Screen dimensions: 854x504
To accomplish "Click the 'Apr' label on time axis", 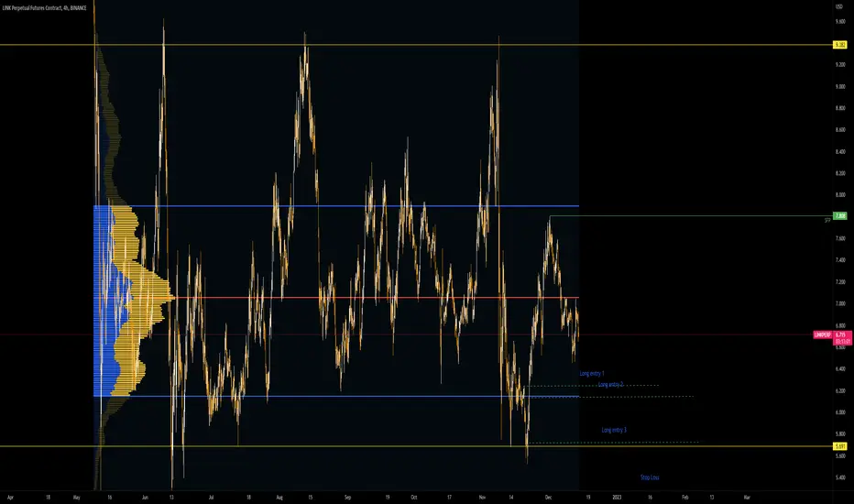I will pyautogui.click(x=10, y=498).
